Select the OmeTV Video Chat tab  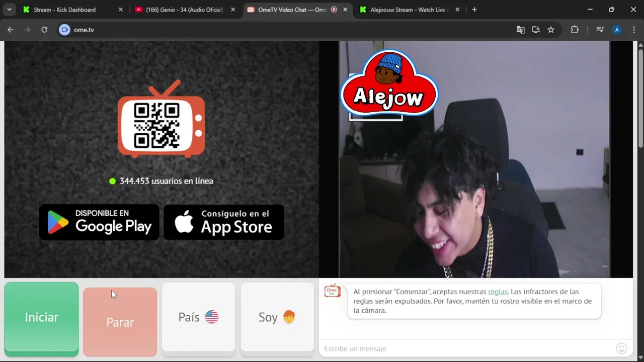(x=297, y=10)
